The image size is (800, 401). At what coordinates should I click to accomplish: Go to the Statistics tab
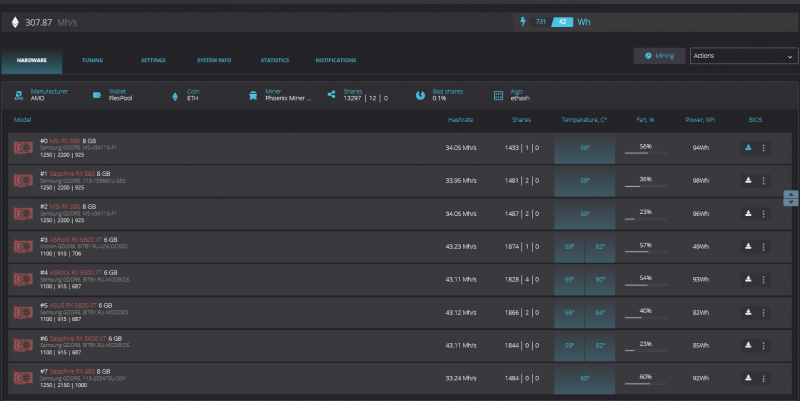[275, 60]
